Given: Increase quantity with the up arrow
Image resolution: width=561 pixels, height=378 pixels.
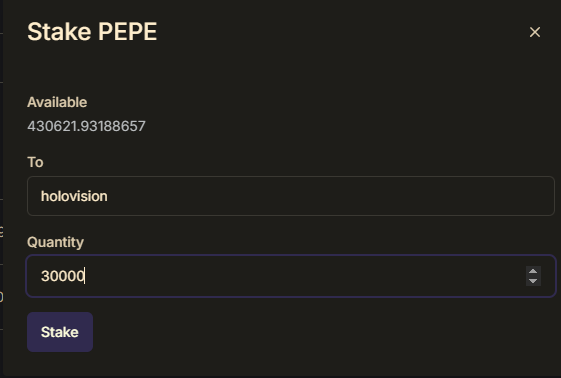Looking at the screenshot, I should tap(533, 271).
